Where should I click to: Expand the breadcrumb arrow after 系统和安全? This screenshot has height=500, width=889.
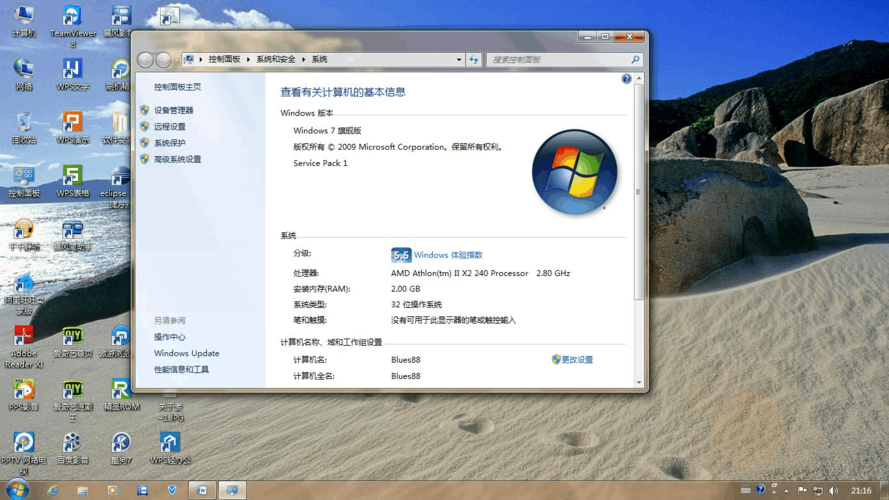coord(303,60)
